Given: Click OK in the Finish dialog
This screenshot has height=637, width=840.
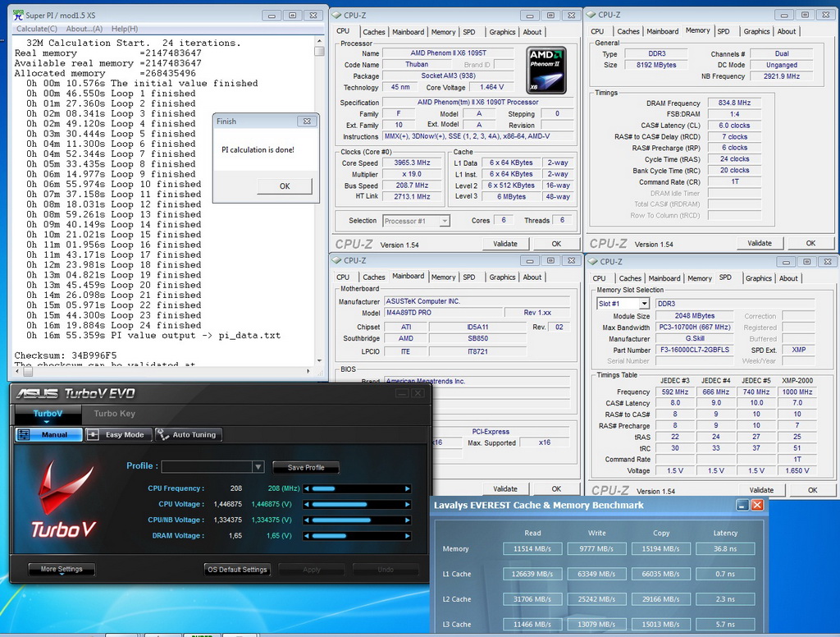Looking at the screenshot, I should [285, 186].
